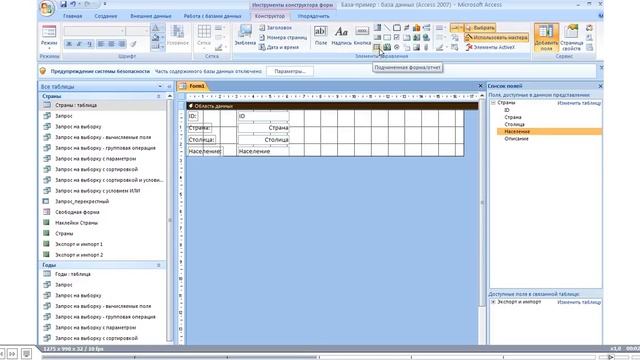Expand Экспорт и импорт related table
The image size is (640, 360).
pyautogui.click(x=493, y=302)
